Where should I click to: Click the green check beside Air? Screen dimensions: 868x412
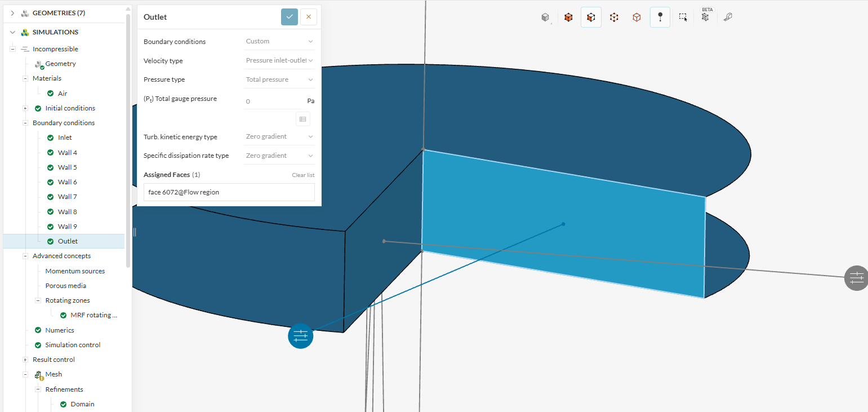pyautogui.click(x=51, y=94)
